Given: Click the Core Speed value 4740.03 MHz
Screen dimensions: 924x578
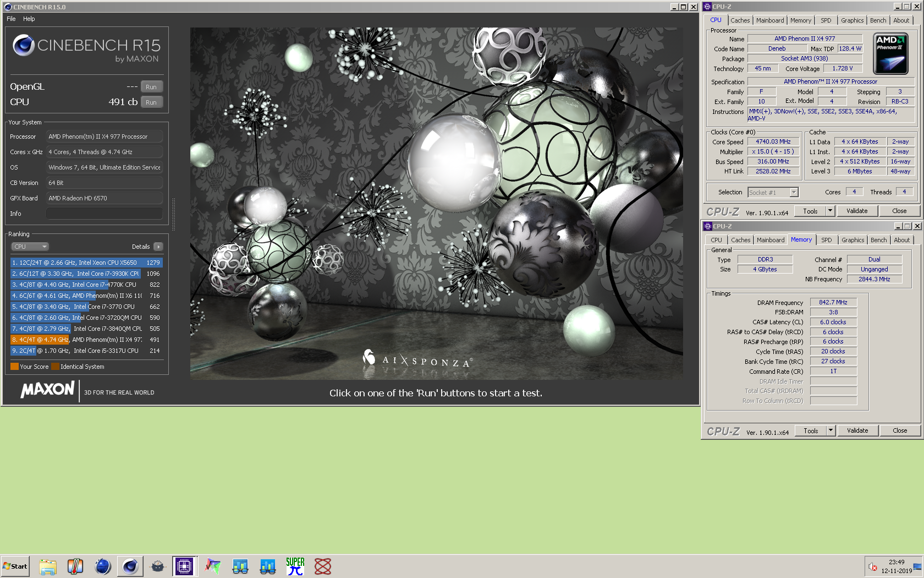Looking at the screenshot, I should 773,141.
